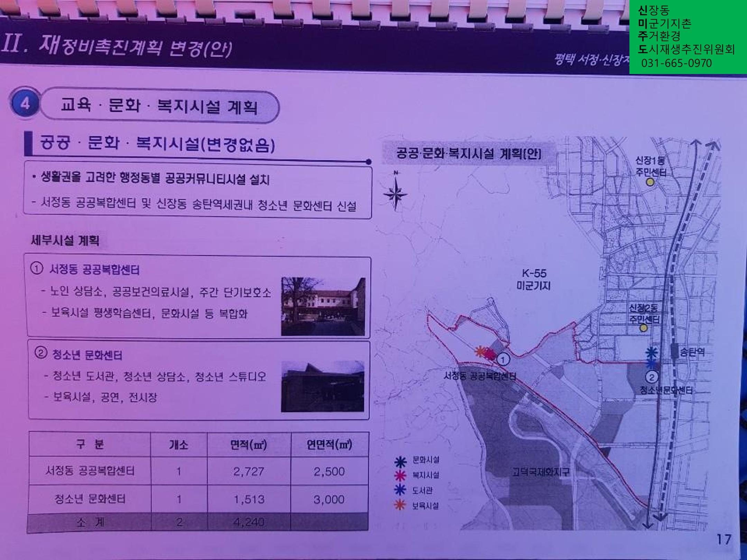This screenshot has width=747, height=560.
Task: Click the 도시재생추진위원회 text in green box
Action: [686, 49]
